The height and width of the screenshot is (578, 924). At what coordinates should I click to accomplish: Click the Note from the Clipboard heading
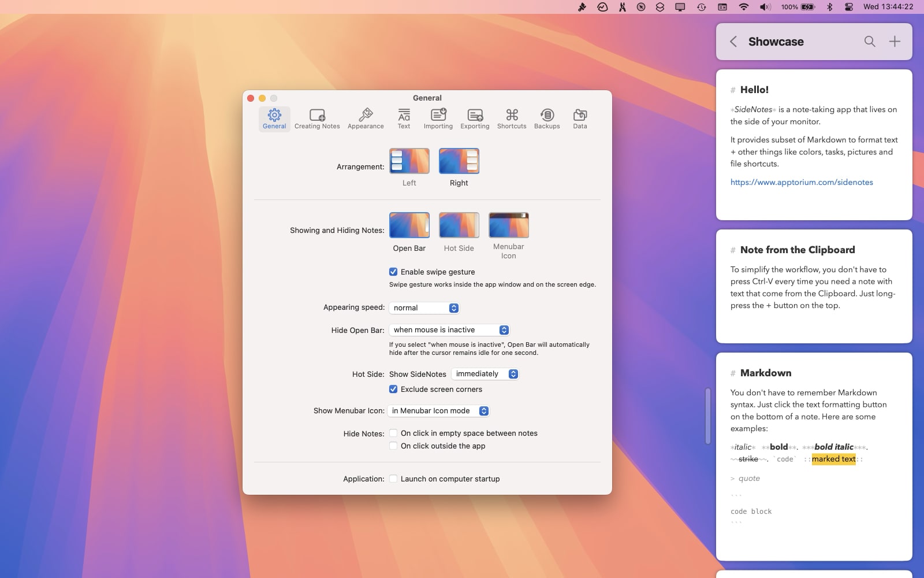(x=798, y=250)
